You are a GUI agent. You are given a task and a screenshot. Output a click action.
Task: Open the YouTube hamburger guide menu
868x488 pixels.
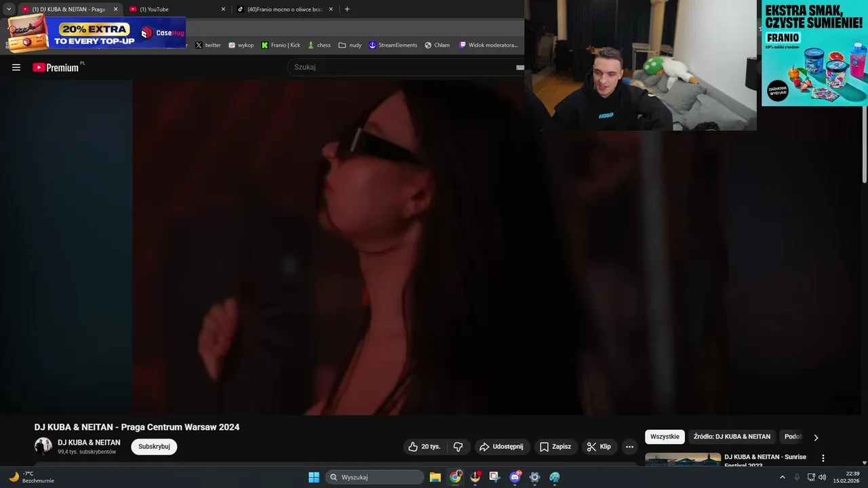tap(16, 67)
